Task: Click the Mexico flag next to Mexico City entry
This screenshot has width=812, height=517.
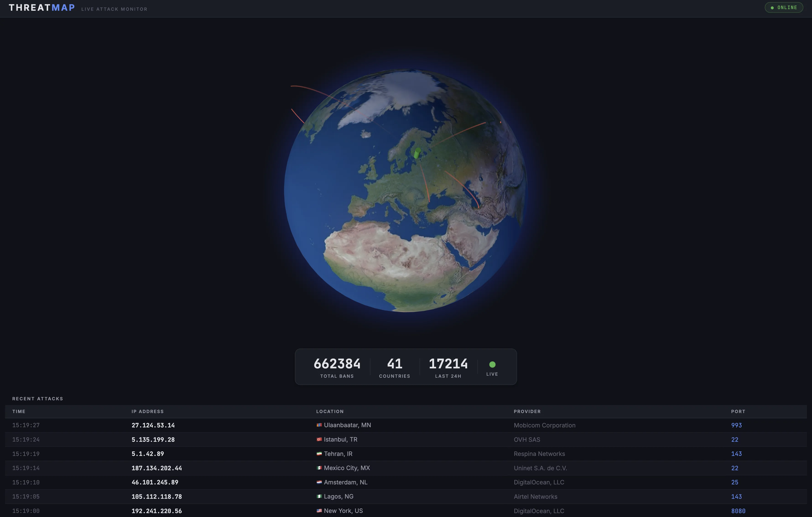Action: (x=319, y=468)
